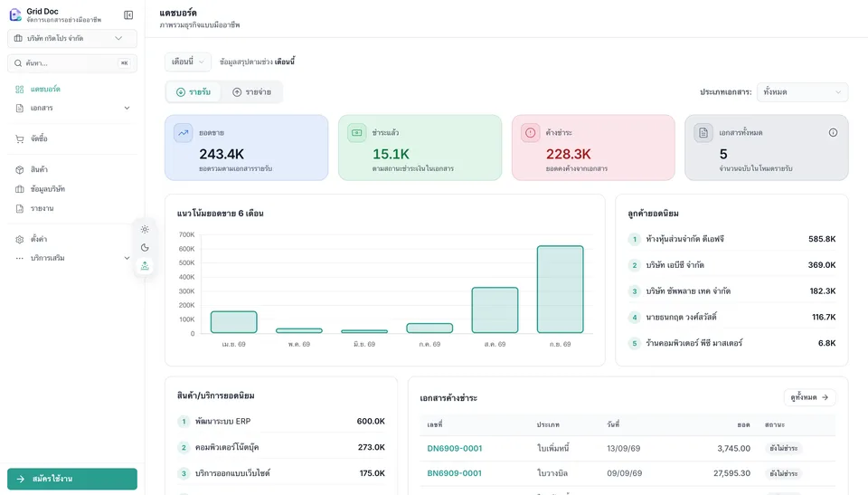Click the สถานะ column header
The image size is (868, 495).
(775, 424)
